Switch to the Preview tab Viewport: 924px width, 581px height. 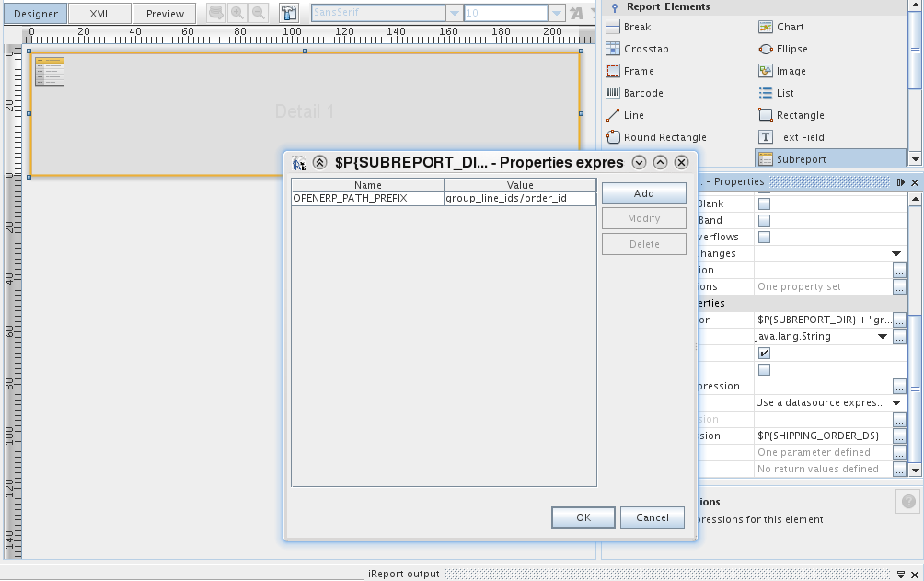pyautogui.click(x=165, y=14)
